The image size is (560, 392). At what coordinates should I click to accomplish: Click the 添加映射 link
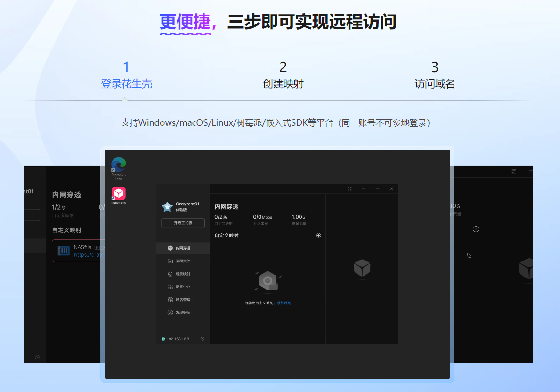284,302
